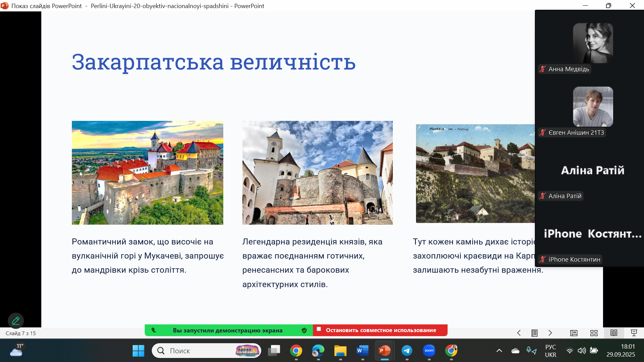The height and width of the screenshot is (362, 644).
Task: Advance to next slide arrow
Action: pyautogui.click(x=550, y=333)
